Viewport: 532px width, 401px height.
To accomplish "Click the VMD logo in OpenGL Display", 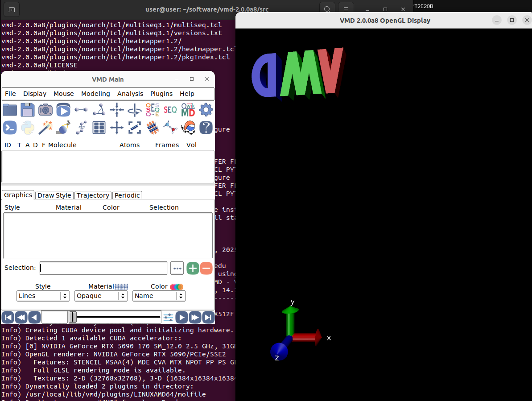I will (299, 74).
